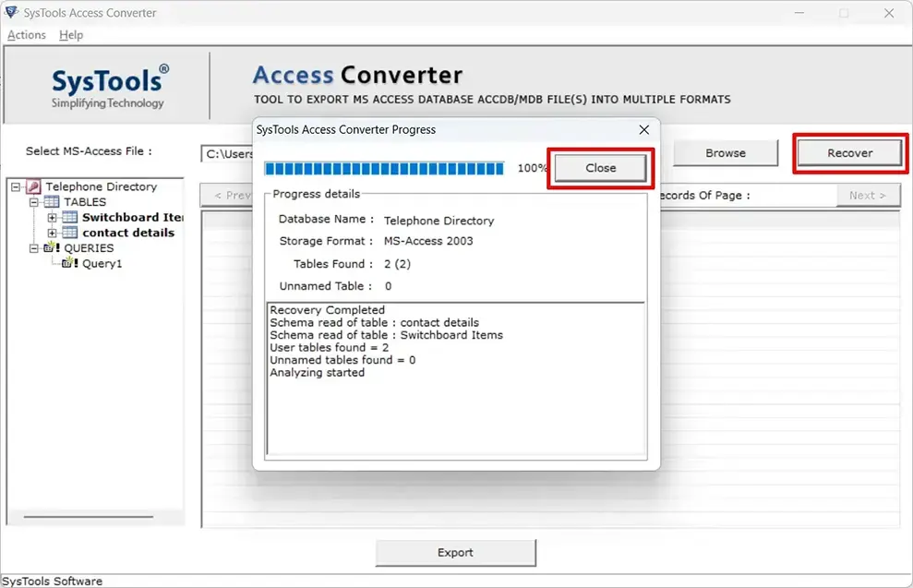Select the QUERIES tree label
The height and width of the screenshot is (588, 913).
pyautogui.click(x=89, y=247)
